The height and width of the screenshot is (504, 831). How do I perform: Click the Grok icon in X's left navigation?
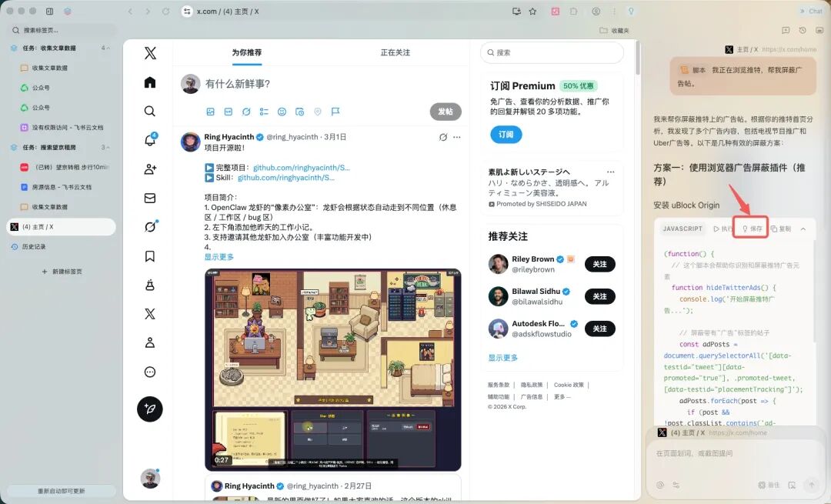pos(149,226)
